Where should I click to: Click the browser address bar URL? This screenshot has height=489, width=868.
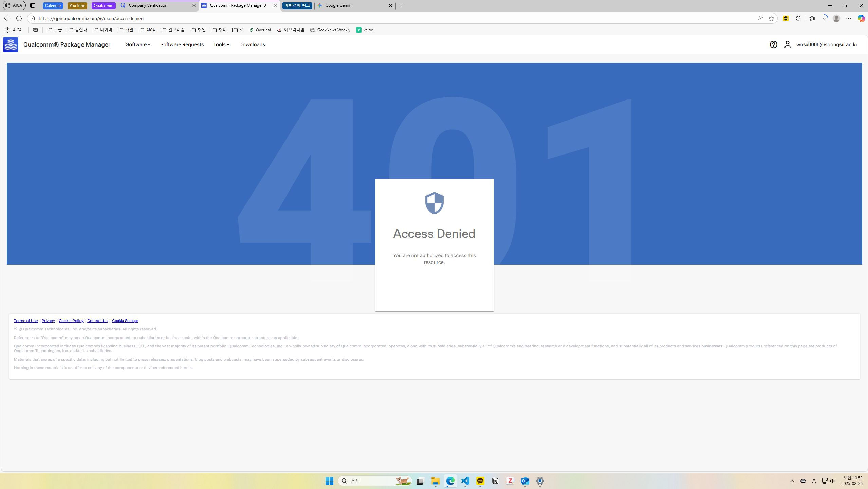click(x=91, y=18)
